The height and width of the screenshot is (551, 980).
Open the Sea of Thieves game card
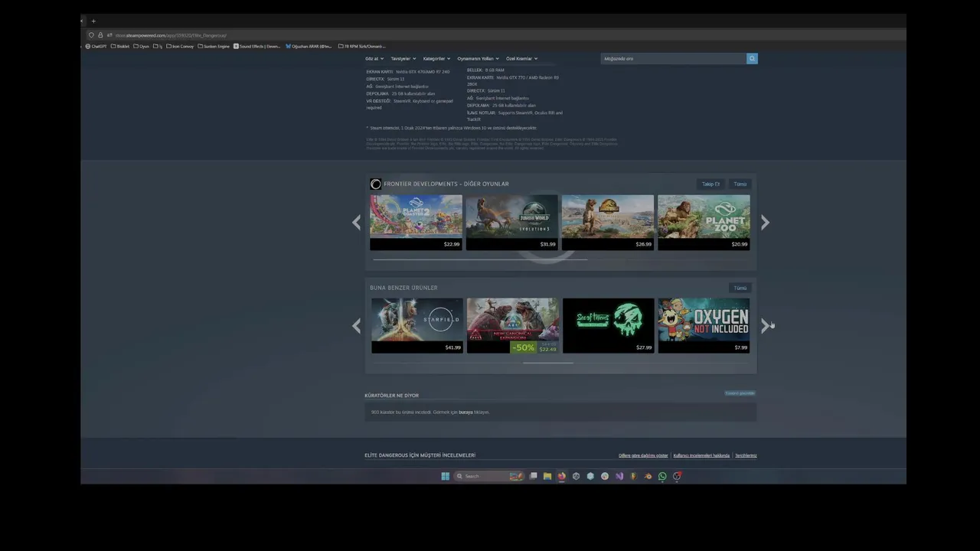609,325
